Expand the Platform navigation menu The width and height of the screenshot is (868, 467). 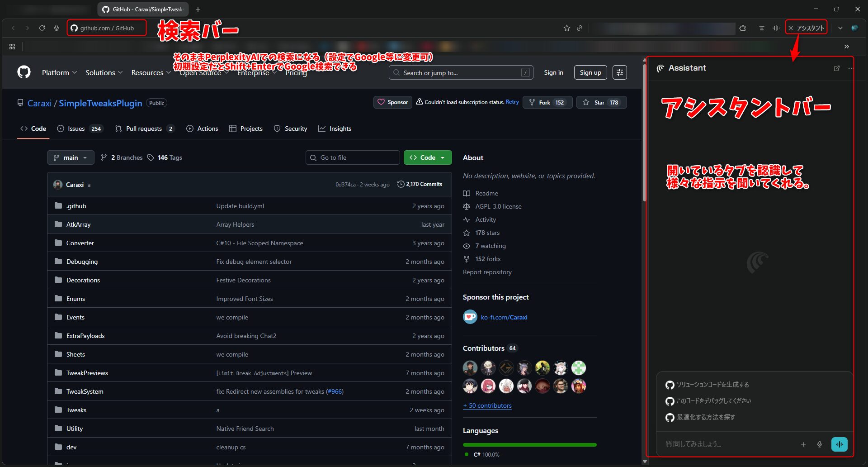pos(59,72)
